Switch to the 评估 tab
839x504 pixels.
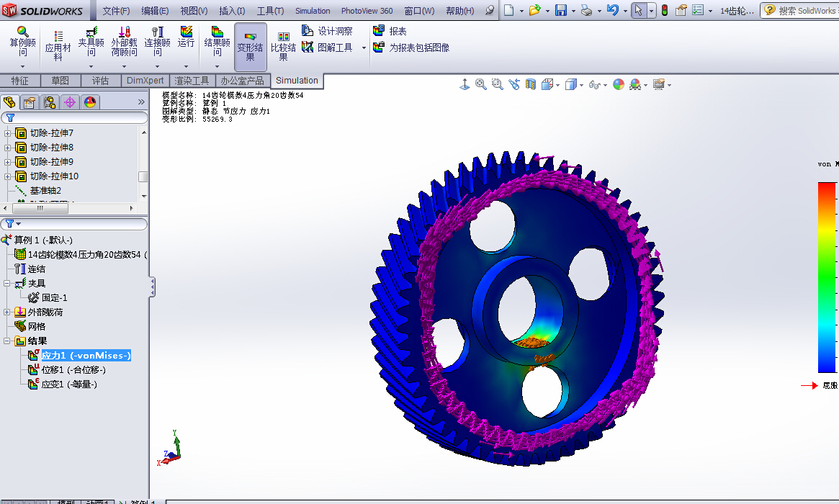pyautogui.click(x=100, y=80)
